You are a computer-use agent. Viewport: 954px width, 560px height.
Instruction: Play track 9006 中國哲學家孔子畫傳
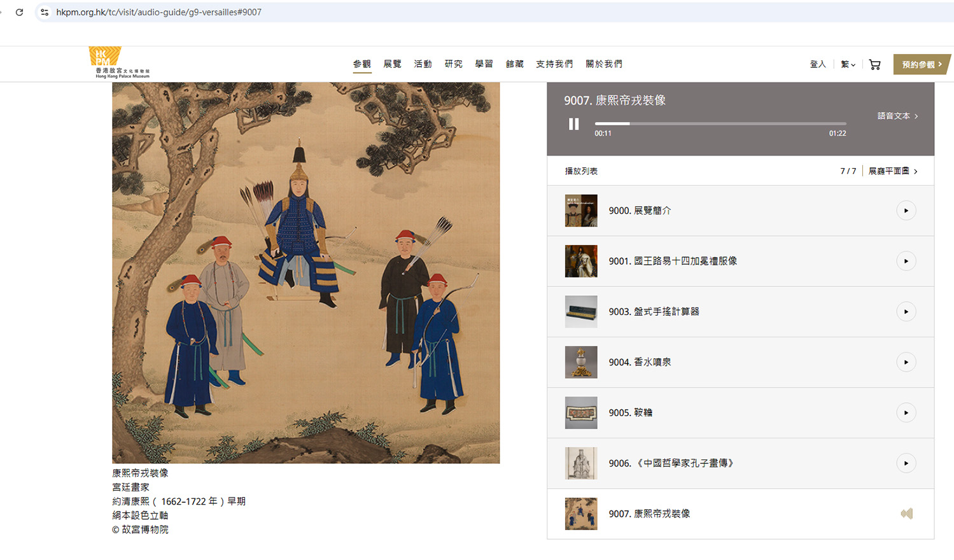(906, 463)
